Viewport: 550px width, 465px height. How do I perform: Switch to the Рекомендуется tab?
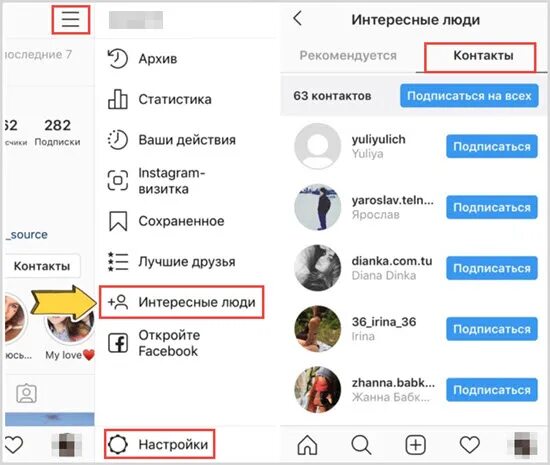point(348,55)
